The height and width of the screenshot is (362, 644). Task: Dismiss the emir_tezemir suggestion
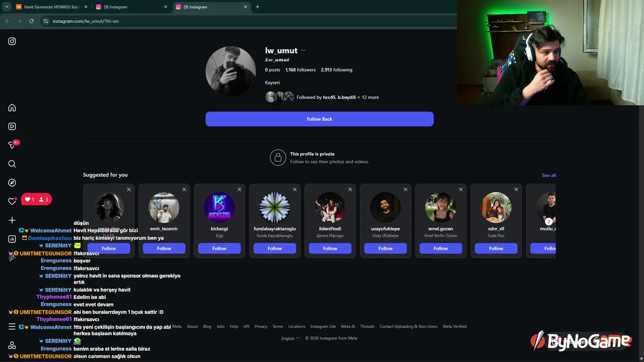184,190
